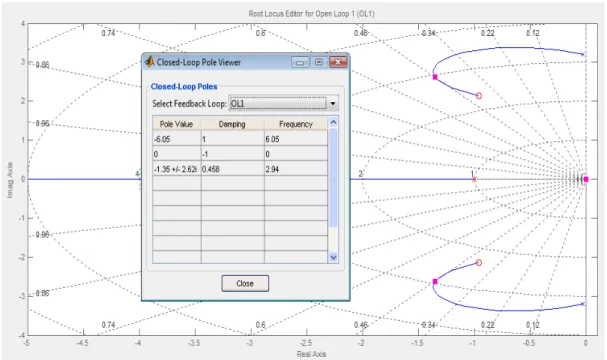The image size is (607, 360).
Task: Click the 2.94 frequency cell
Action: (296, 169)
